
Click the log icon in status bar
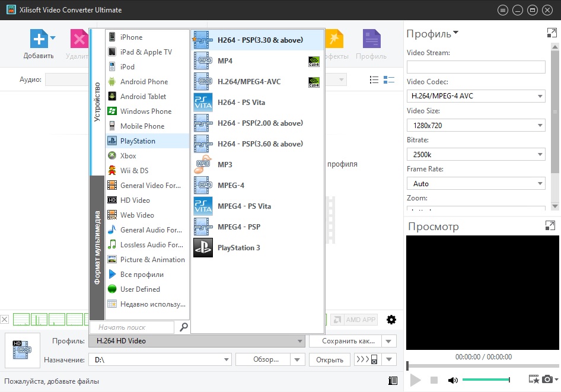point(393,381)
